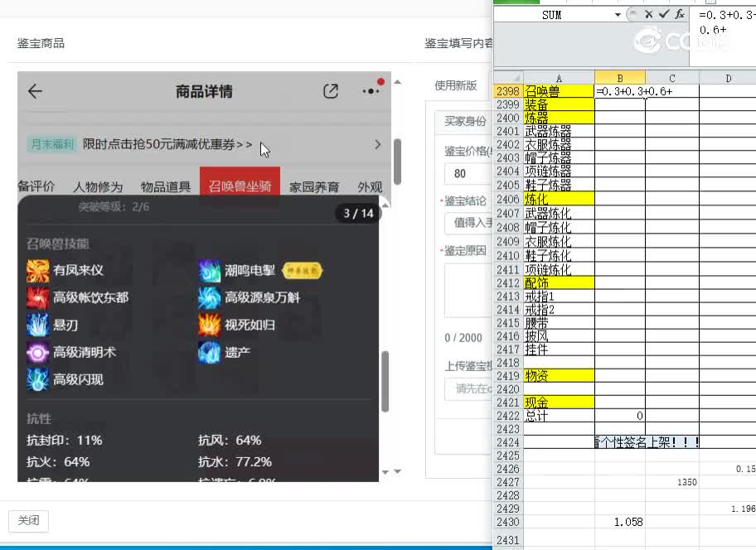The height and width of the screenshot is (550, 756).
Task: Click the yellow badge next to 潮鸣电掣
Action: tap(303, 271)
